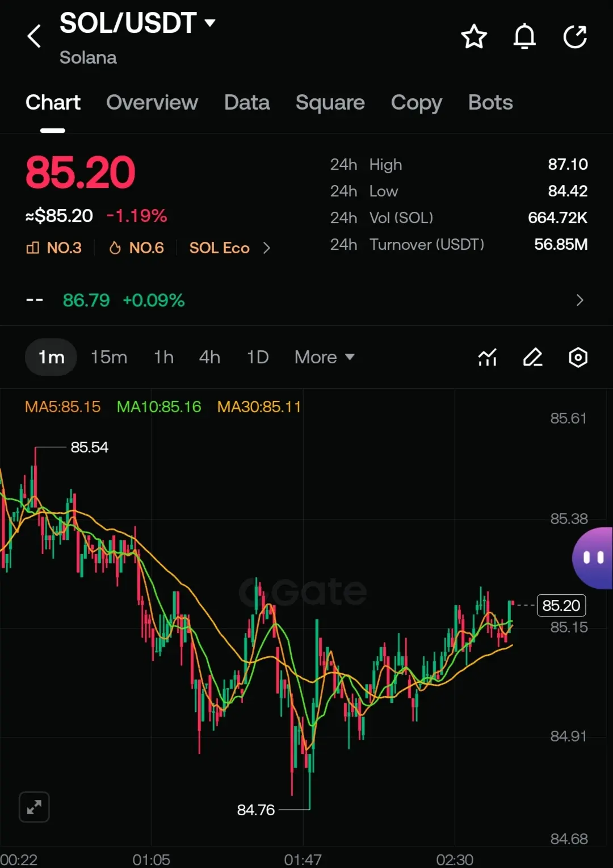Tap the -1.19% change value
This screenshot has height=868, width=613.
point(137,216)
